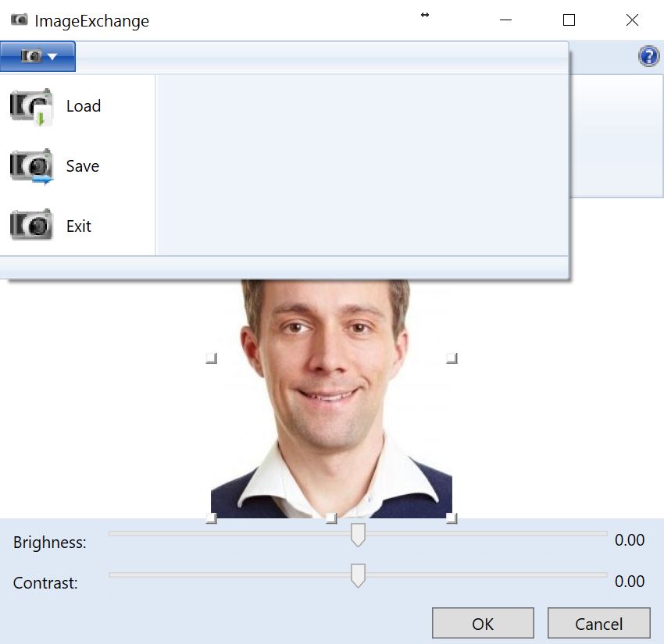The height and width of the screenshot is (644, 664).
Task: Click the Save camera icon in menu
Action: click(x=31, y=166)
